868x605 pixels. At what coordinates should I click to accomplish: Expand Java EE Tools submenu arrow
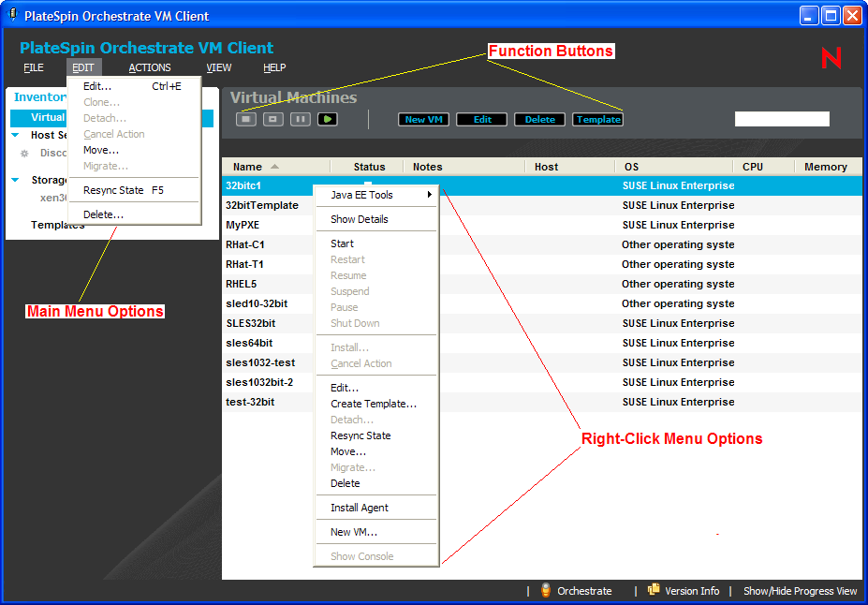pyautogui.click(x=429, y=195)
